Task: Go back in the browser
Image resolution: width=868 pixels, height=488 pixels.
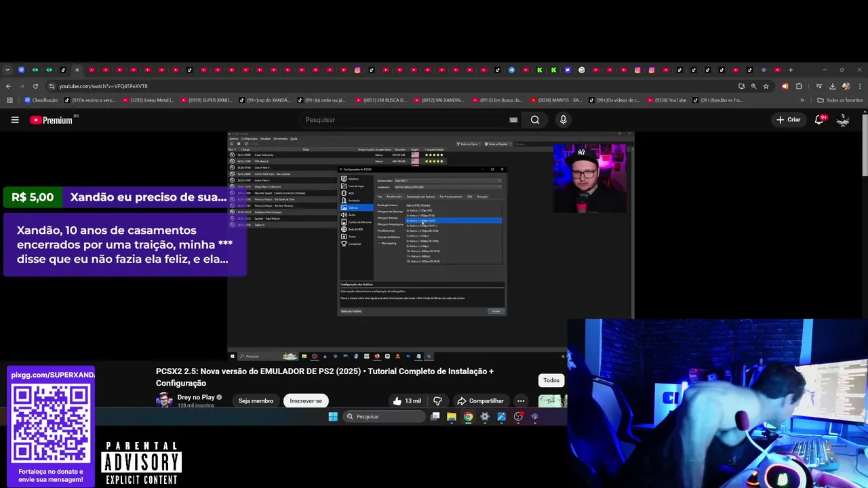Action: click(x=8, y=86)
